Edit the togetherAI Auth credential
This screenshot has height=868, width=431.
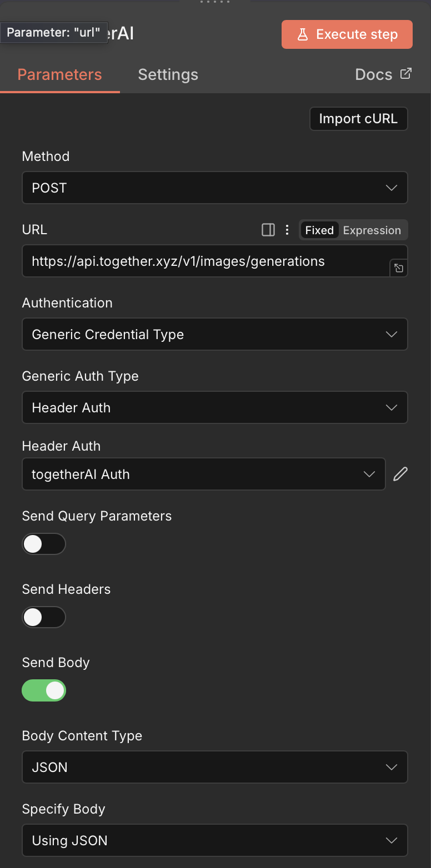click(400, 474)
